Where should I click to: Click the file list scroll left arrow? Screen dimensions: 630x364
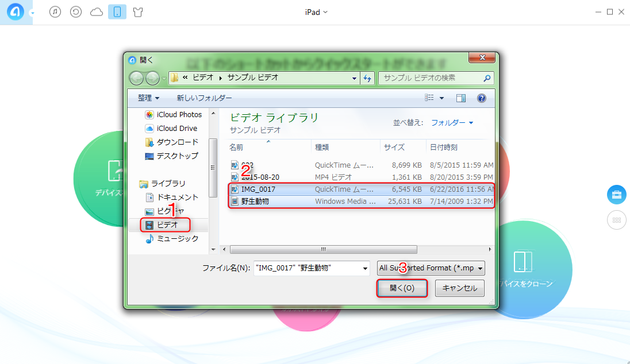click(224, 250)
